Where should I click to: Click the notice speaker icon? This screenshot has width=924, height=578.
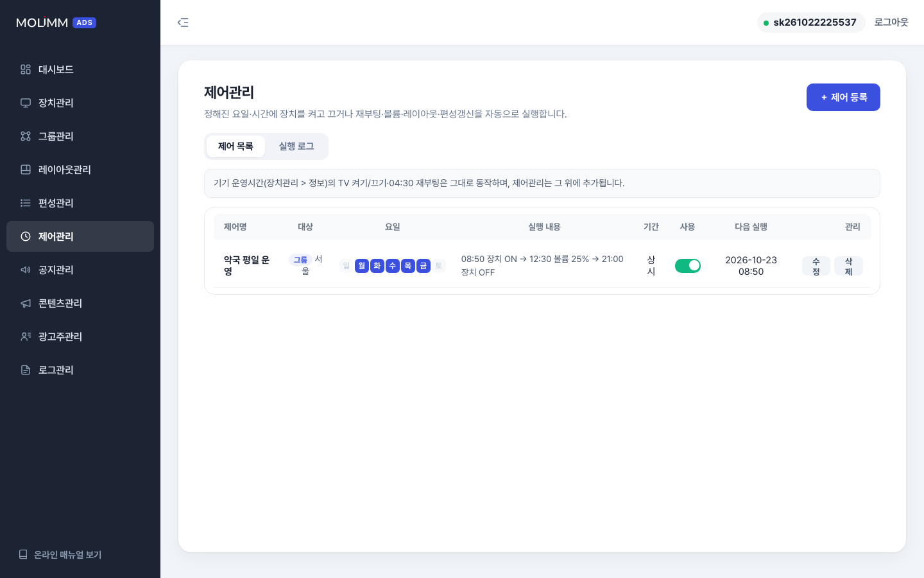(x=26, y=270)
